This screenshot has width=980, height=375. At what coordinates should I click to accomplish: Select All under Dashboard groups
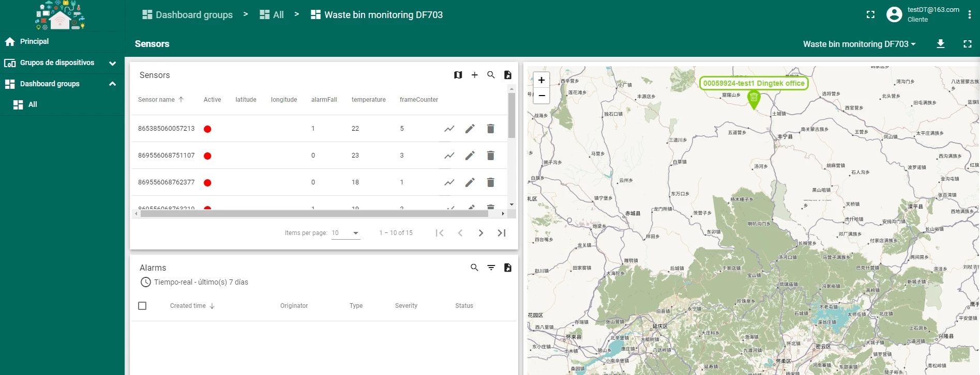tap(33, 104)
